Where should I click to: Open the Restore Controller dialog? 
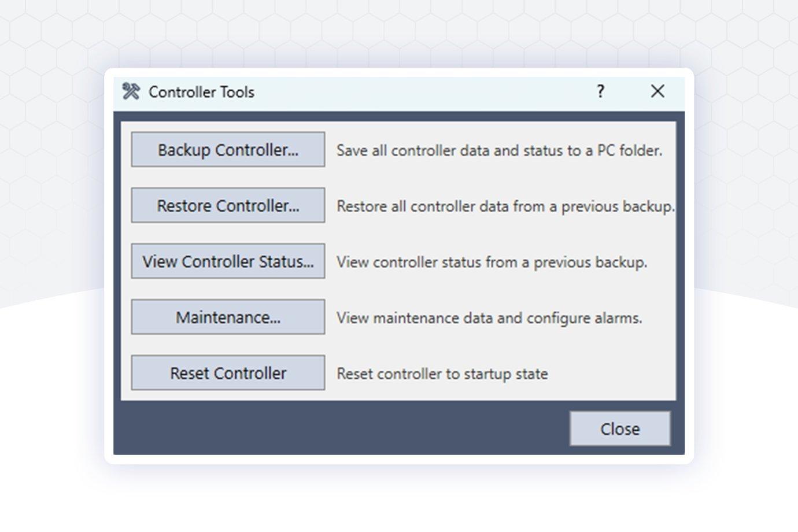point(228,205)
